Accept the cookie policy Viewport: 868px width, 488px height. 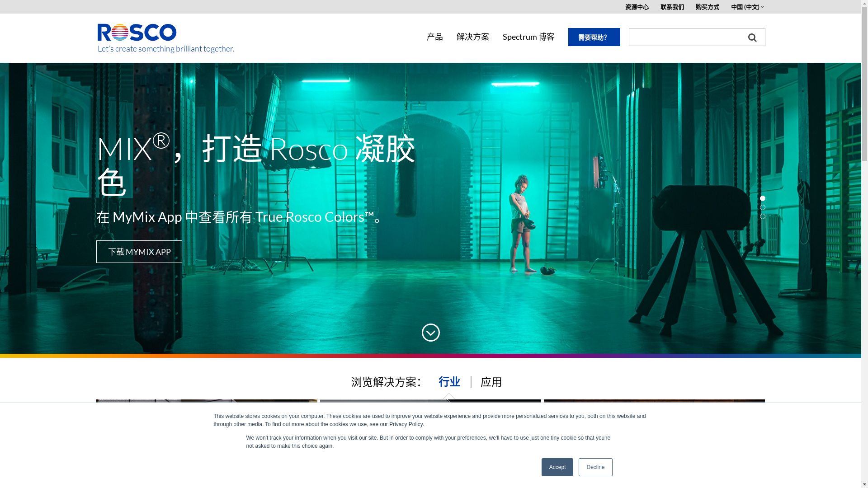[x=557, y=467]
